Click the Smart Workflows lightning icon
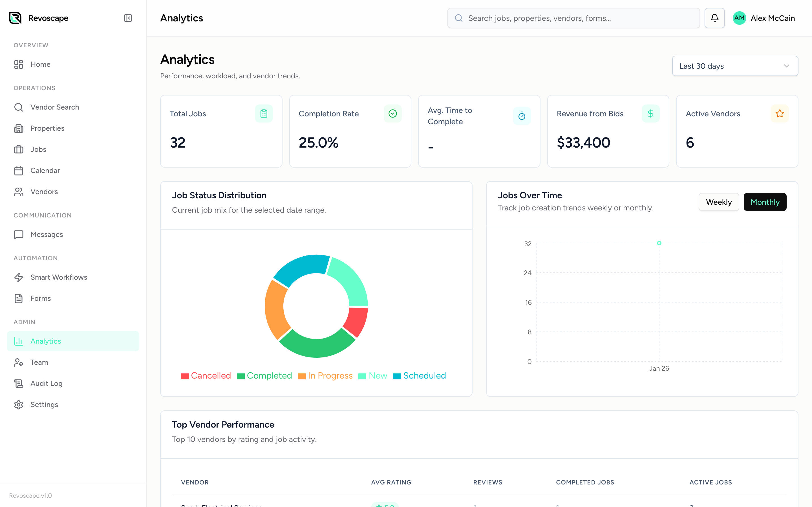Viewport: 812px width, 507px height. [x=18, y=277]
